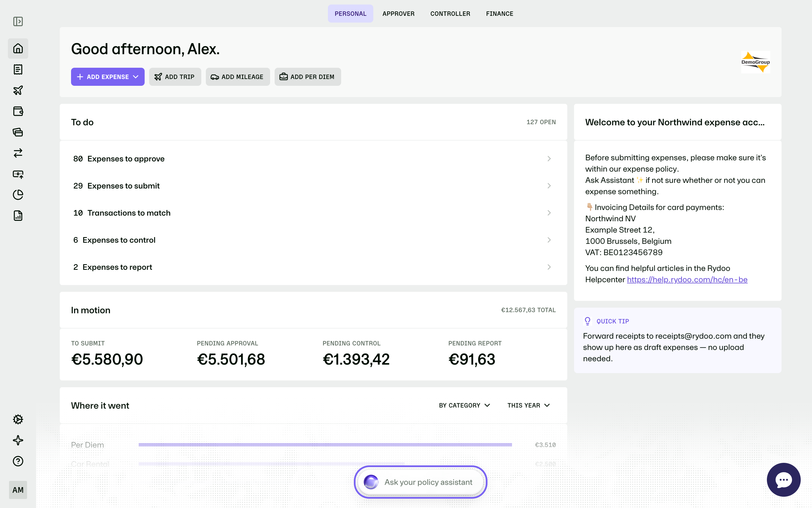This screenshot has height=508, width=812.
Task: Open the 10 Transactions to match row
Action: click(314, 213)
